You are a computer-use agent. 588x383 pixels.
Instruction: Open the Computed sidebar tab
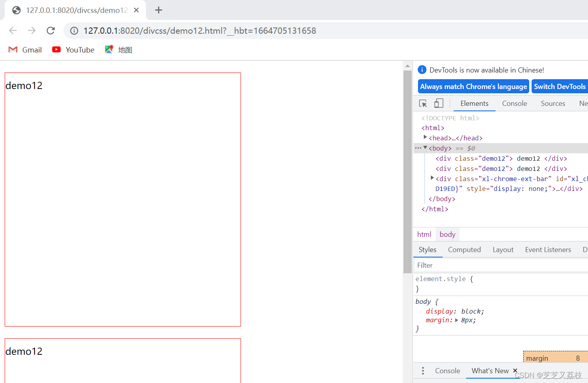point(464,250)
